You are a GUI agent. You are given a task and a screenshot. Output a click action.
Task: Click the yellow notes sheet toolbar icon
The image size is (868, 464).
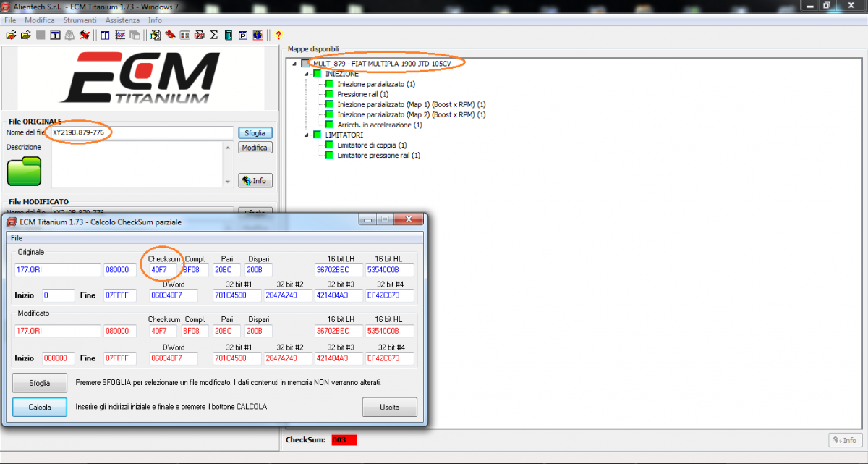click(x=156, y=35)
